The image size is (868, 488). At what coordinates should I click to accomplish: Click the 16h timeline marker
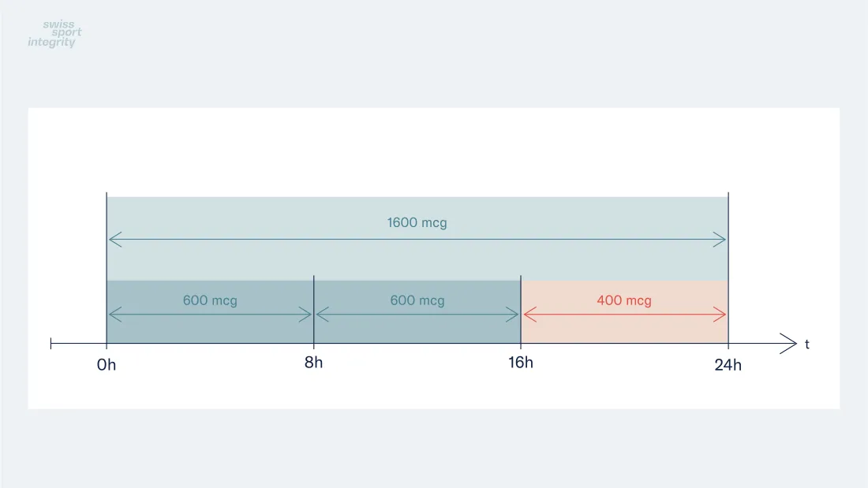pyautogui.click(x=520, y=363)
